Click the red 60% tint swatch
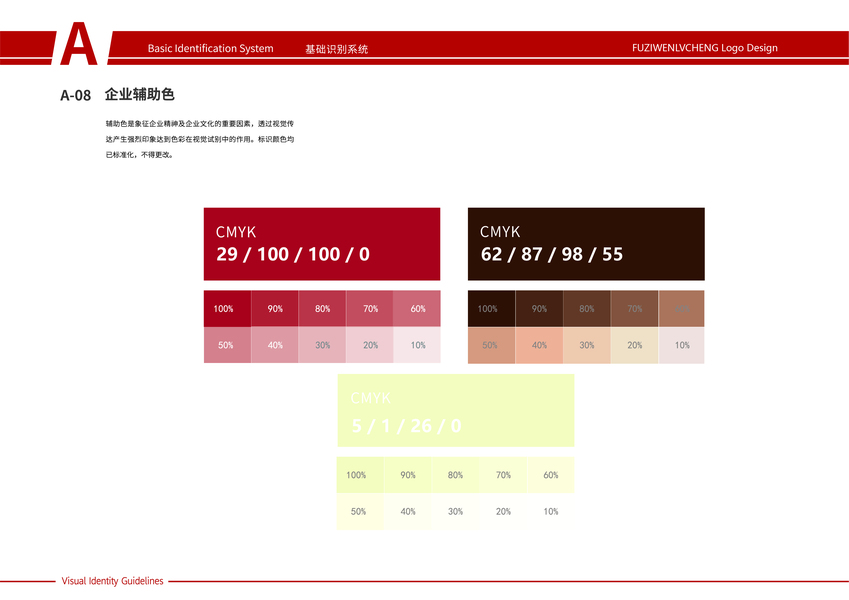Screen dimensions: 849x600 pyautogui.click(x=417, y=309)
